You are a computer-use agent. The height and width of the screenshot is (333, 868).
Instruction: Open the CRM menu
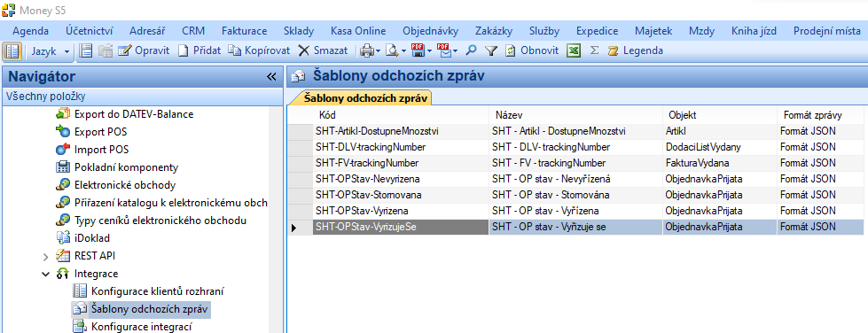(x=193, y=31)
